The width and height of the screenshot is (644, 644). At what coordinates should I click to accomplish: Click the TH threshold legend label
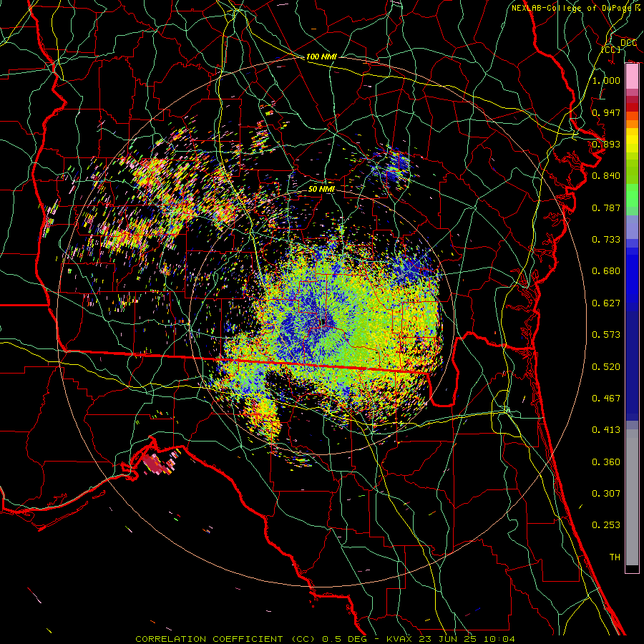(x=615, y=557)
